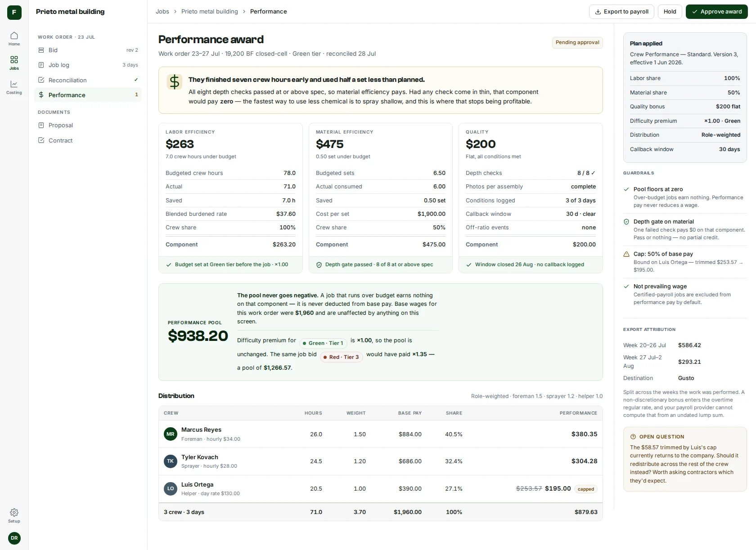The width and height of the screenshot is (756, 550).
Task: Click Tyler Kovach TK avatar
Action: [171, 461]
